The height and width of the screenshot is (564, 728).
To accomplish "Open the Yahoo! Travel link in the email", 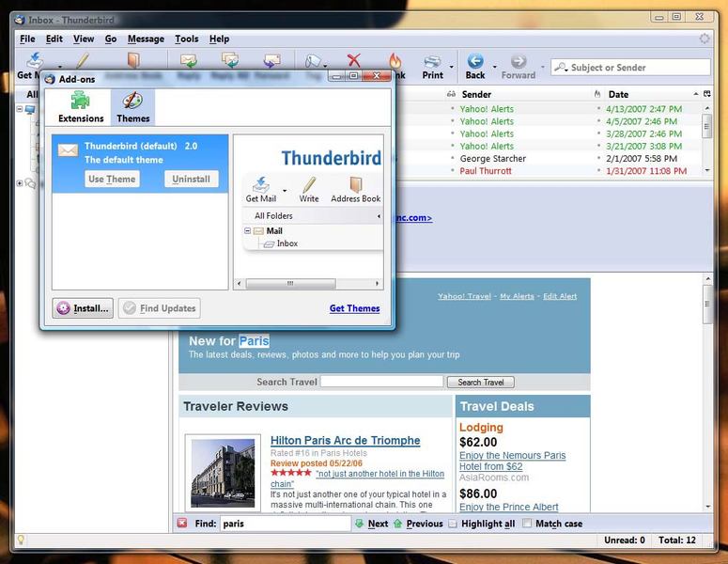I will tap(464, 296).
